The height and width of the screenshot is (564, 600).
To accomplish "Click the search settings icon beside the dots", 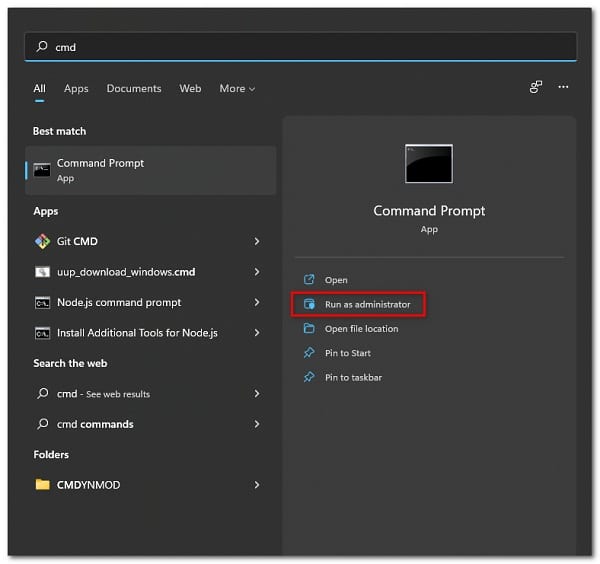I will [x=536, y=88].
